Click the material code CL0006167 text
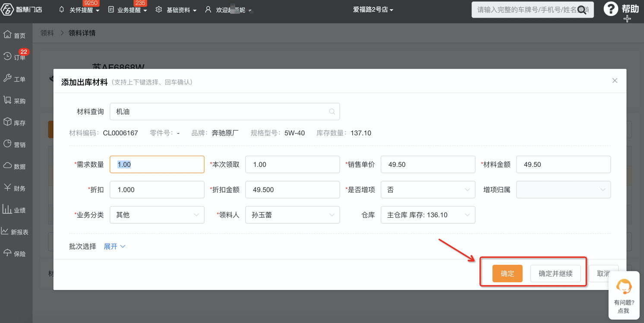This screenshot has height=323, width=644. pos(120,133)
